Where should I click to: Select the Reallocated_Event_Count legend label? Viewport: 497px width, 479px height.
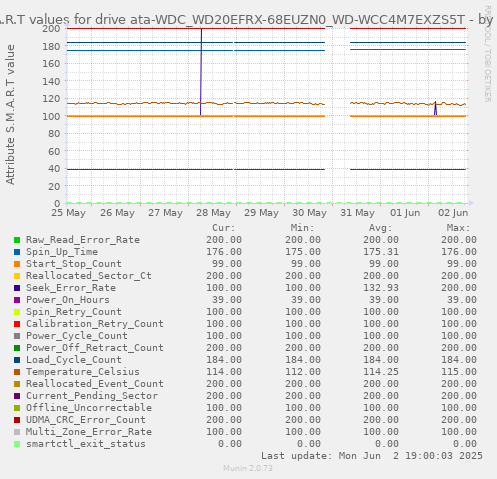point(95,384)
